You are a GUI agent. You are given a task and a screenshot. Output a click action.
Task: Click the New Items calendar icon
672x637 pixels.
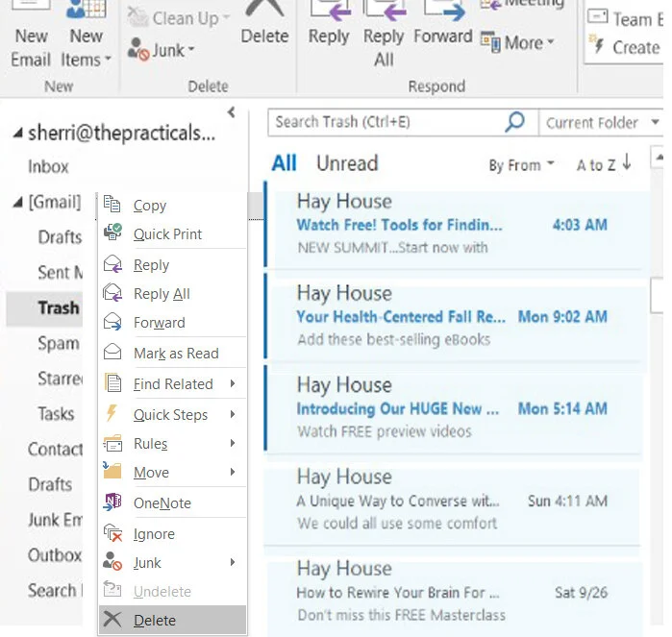(87, 9)
